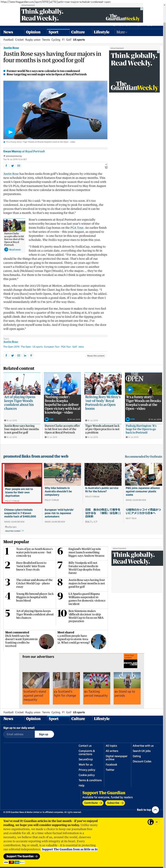Open the Contact us footer link
Image resolution: width=166 pixels, height=868 pixels.
click(85, 746)
